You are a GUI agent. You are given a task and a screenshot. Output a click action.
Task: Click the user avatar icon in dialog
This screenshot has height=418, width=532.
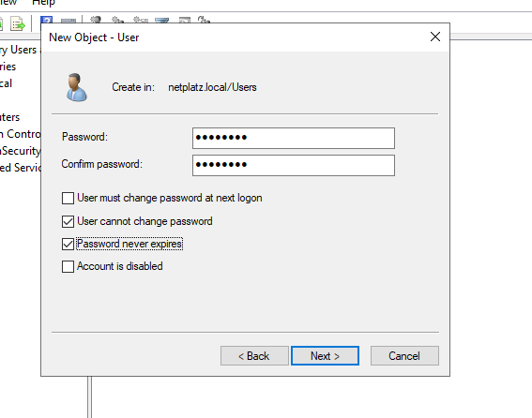(76, 87)
